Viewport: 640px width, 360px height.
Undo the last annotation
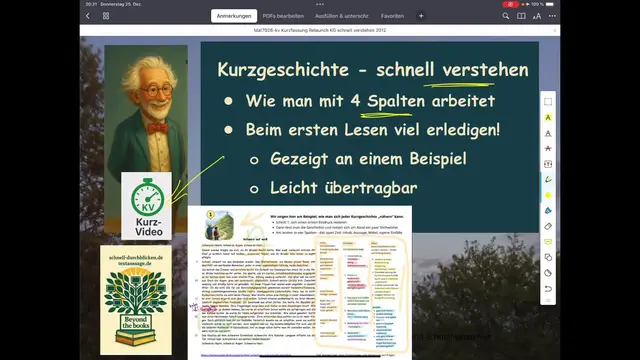tap(548, 289)
